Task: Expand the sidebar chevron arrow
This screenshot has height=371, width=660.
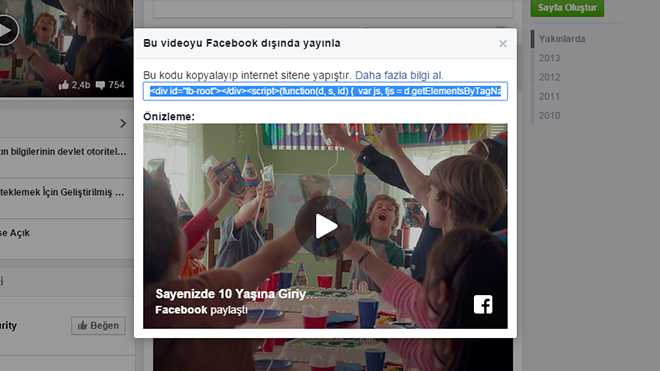Action: tap(123, 123)
